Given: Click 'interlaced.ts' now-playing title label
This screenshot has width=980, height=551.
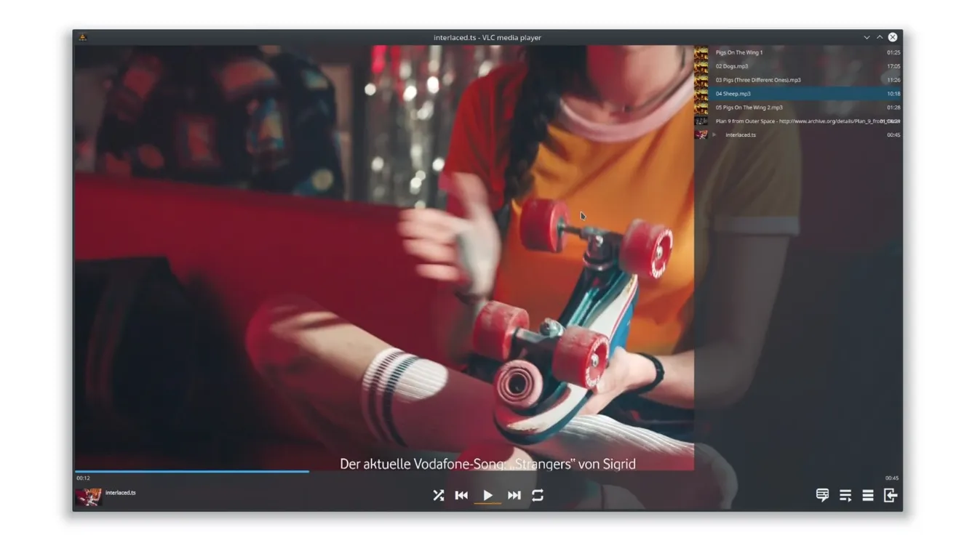Looking at the screenshot, I should click(x=121, y=493).
